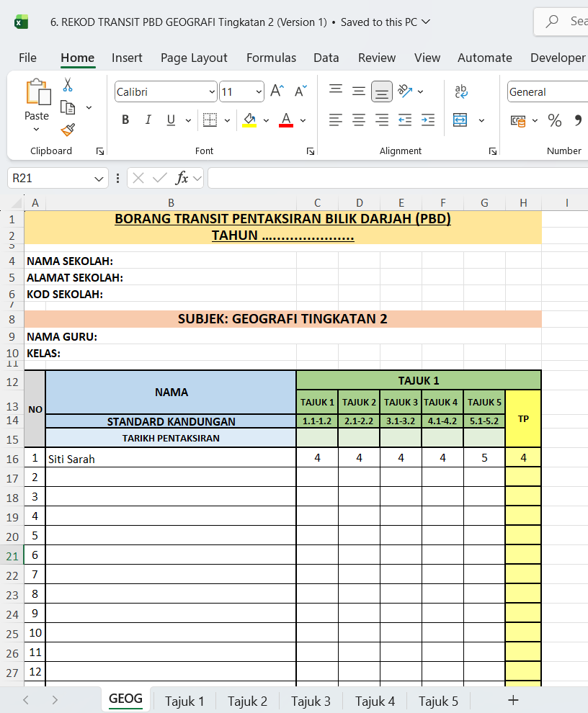Open the Page Layout ribbon tab

point(194,58)
